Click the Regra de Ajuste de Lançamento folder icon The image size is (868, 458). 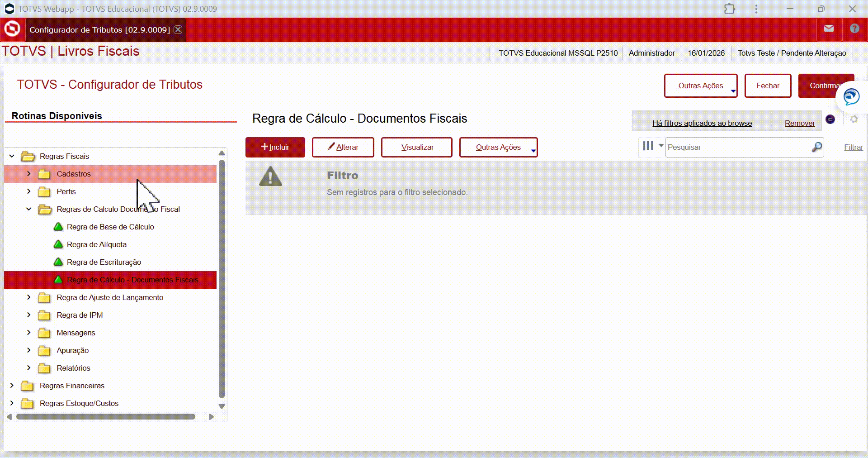point(44,297)
